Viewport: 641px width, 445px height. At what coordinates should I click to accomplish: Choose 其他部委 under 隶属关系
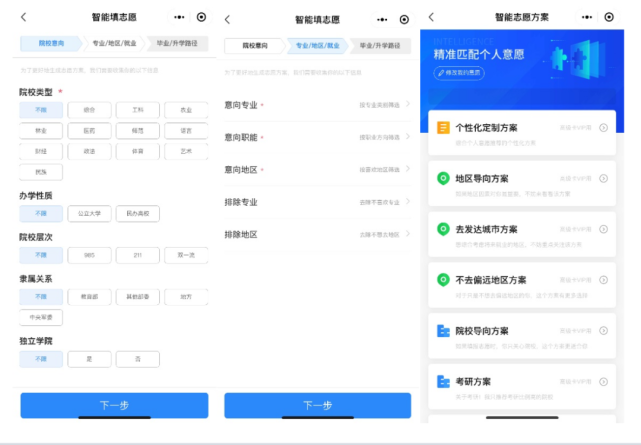pyautogui.click(x=138, y=297)
